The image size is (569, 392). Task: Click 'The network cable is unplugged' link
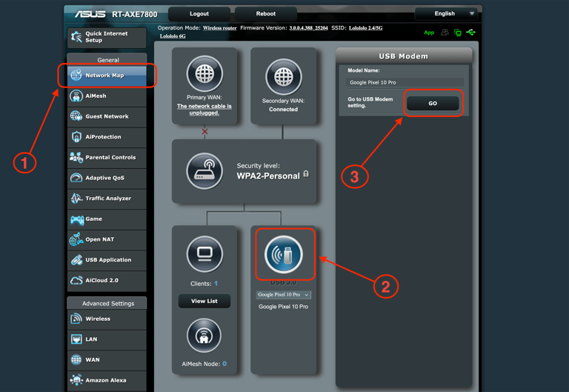(204, 110)
